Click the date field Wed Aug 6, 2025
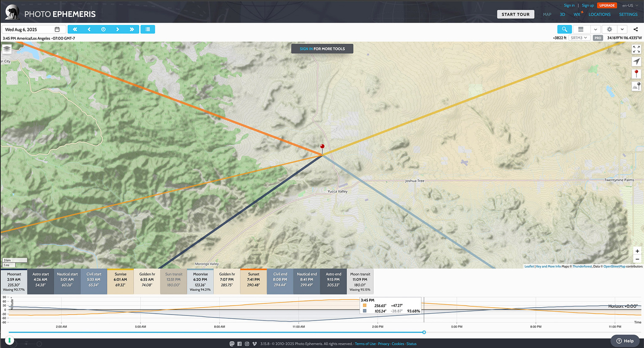This screenshot has width=644, height=348. pos(30,29)
